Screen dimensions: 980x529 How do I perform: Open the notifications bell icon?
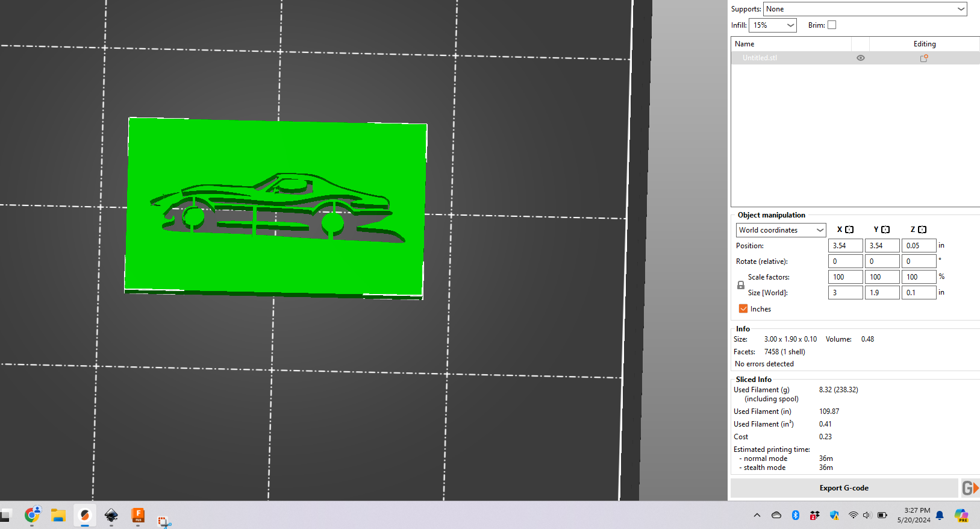click(x=940, y=515)
